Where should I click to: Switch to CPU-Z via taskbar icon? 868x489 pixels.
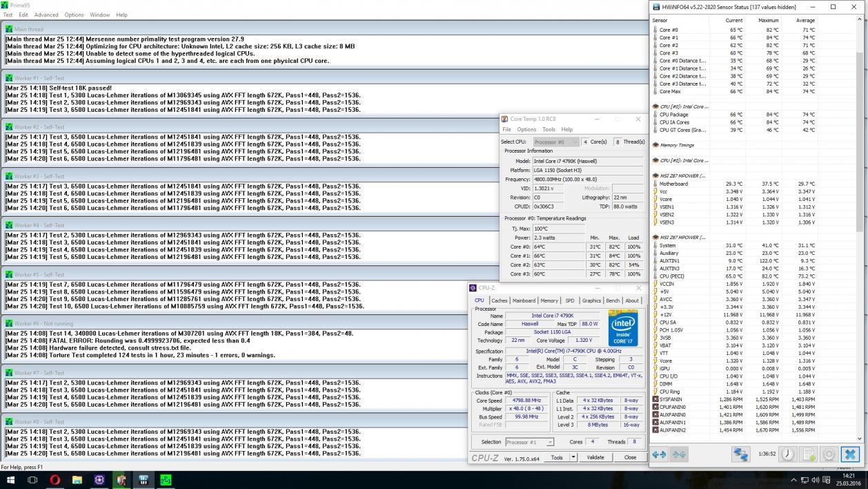99,480
